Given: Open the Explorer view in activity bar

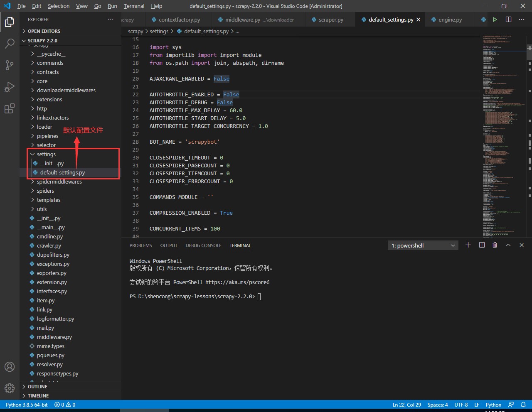Looking at the screenshot, I should [x=10, y=22].
